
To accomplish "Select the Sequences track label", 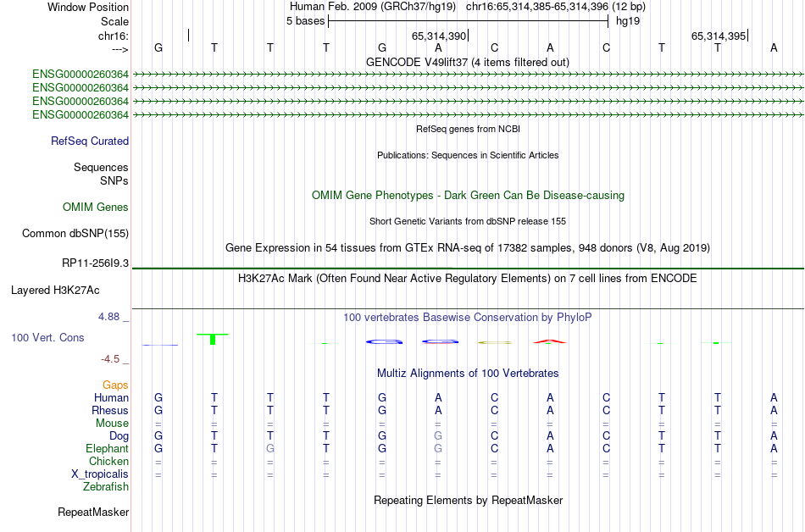I will pos(101,167).
